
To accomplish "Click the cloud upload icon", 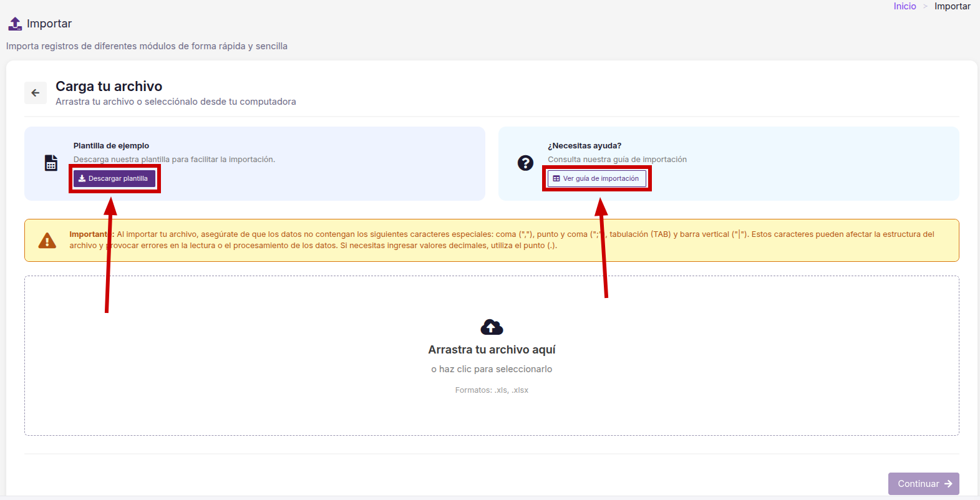I will tap(492, 327).
